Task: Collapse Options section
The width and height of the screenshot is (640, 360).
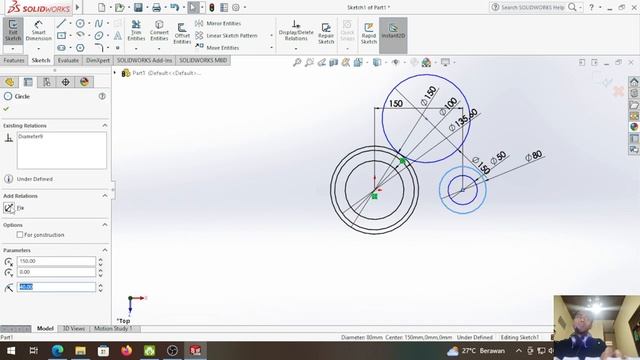Action: 105,225
